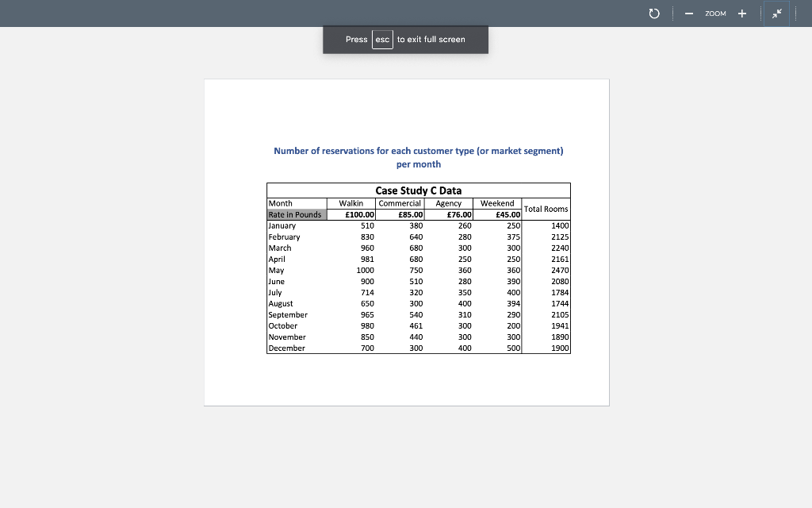Click the rotate/reset icon in the toolbar
812x508 pixels.
(x=653, y=13)
